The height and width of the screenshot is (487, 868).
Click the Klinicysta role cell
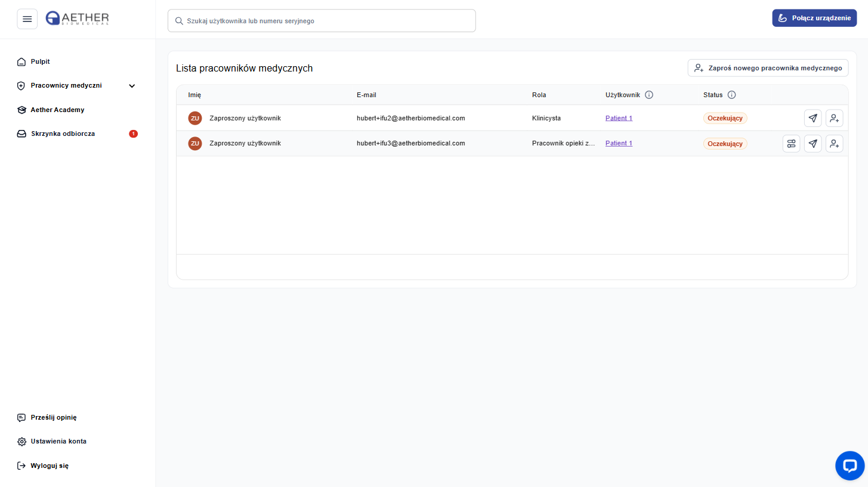[546, 118]
